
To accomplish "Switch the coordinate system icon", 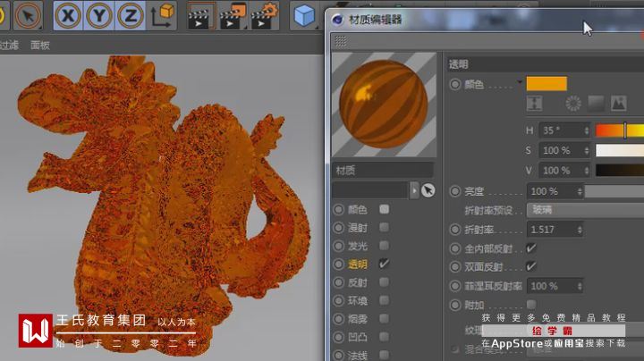I will 162,15.
